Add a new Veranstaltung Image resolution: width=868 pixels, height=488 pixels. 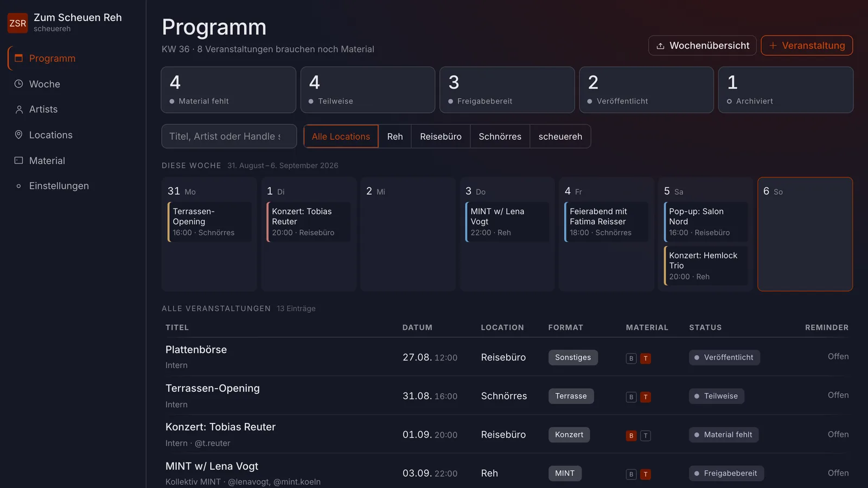pyautogui.click(x=807, y=46)
